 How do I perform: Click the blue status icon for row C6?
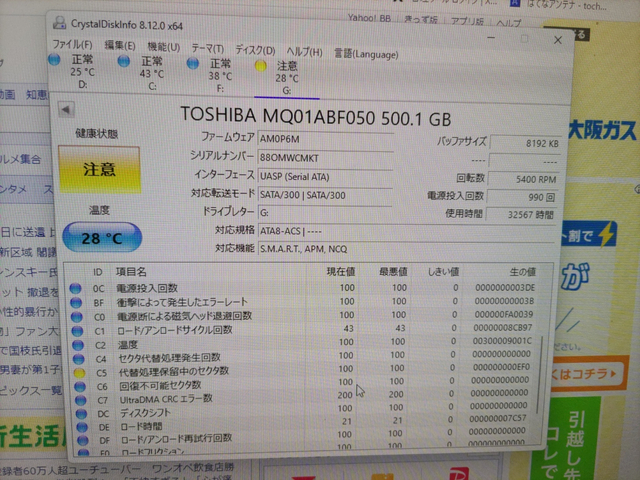pos(80,386)
